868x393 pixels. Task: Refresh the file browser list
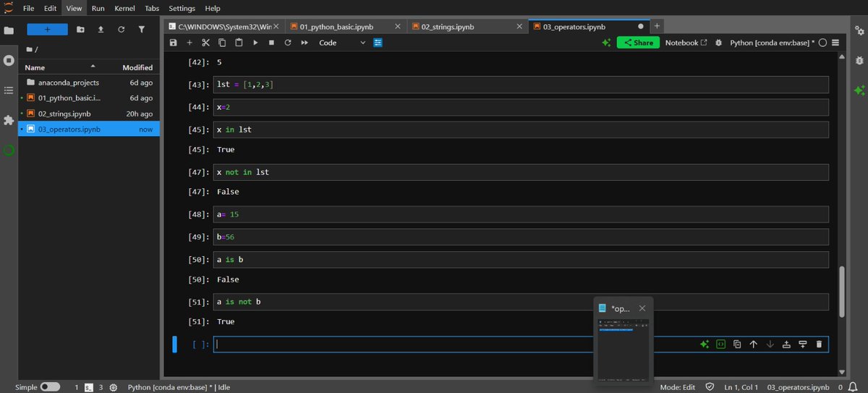[x=121, y=29]
